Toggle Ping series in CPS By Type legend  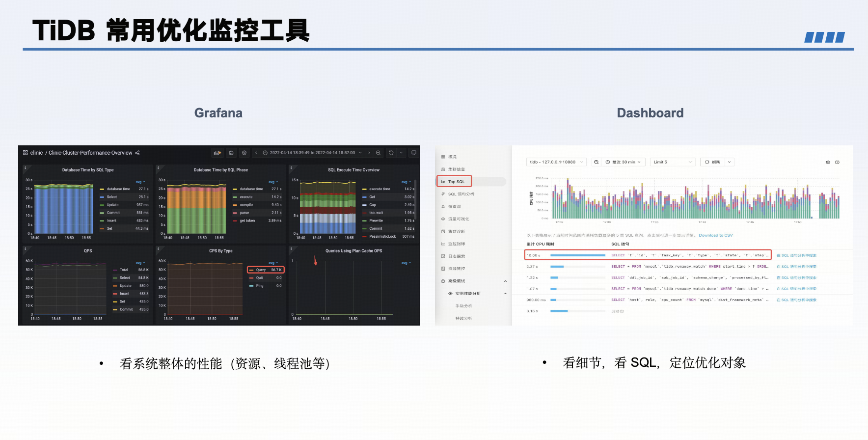(x=260, y=285)
